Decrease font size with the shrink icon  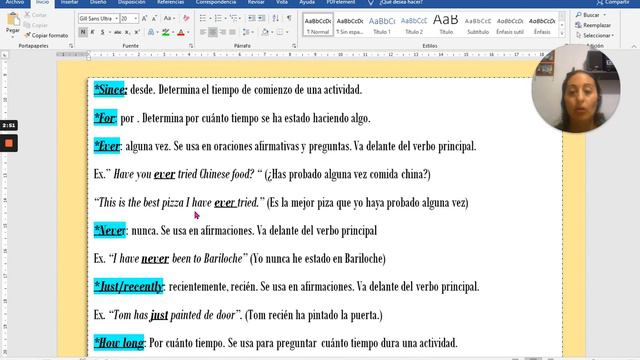click(154, 18)
